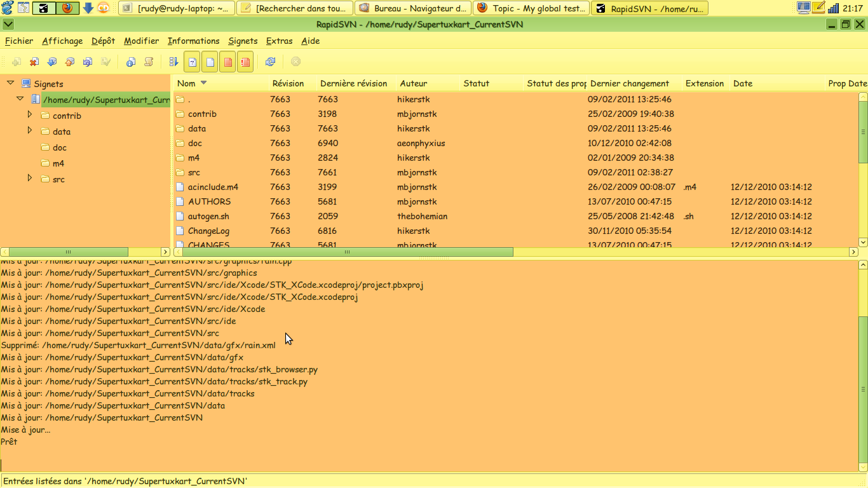Open the Extras menu
868x488 pixels.
[x=279, y=41]
